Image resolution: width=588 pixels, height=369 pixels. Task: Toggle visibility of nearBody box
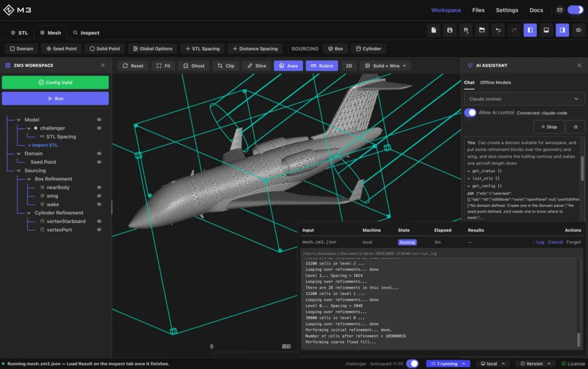tap(99, 187)
